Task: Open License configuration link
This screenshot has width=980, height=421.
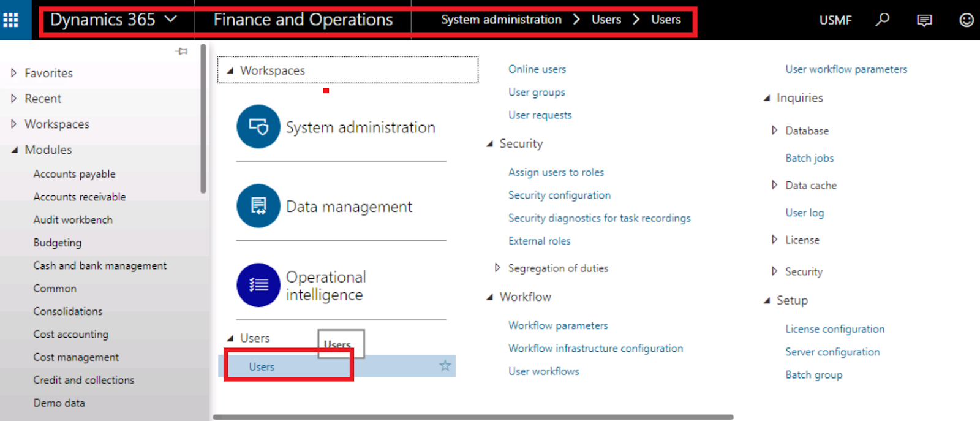Action: [x=835, y=329]
